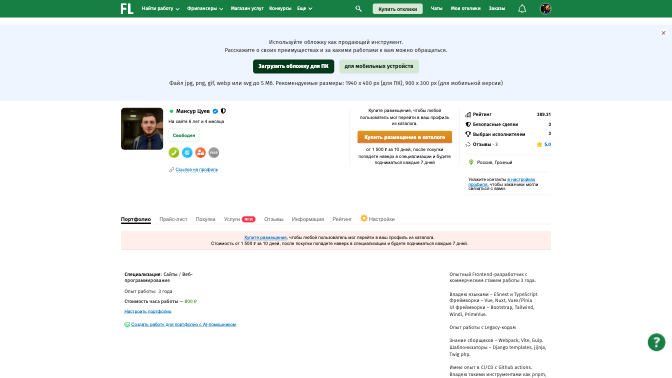Open Заказы in header
Screen dimensions: 672x378
pyautogui.click(x=497, y=9)
